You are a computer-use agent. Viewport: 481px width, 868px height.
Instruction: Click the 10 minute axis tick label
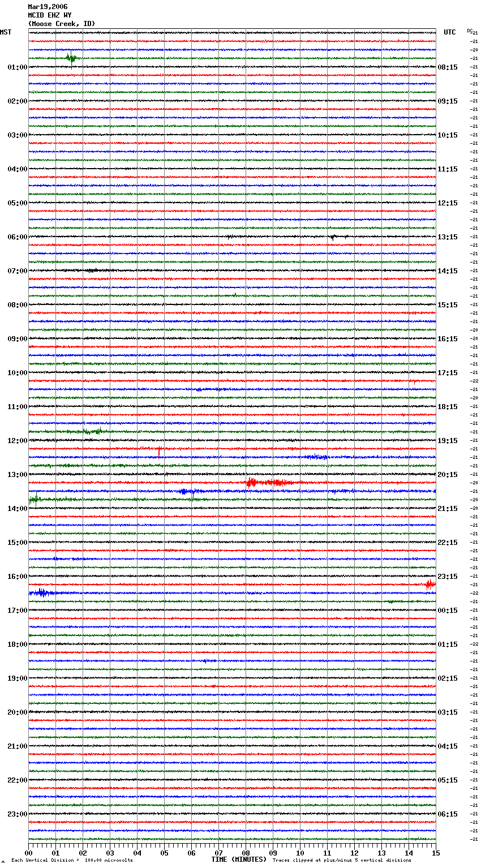click(300, 853)
